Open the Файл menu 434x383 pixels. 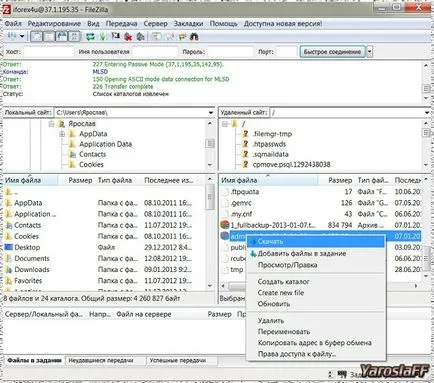click(x=13, y=24)
